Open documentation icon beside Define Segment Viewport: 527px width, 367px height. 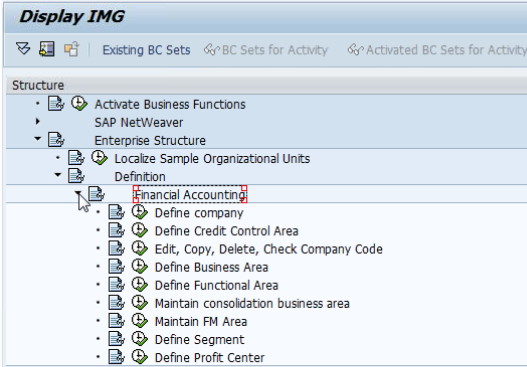(117, 339)
